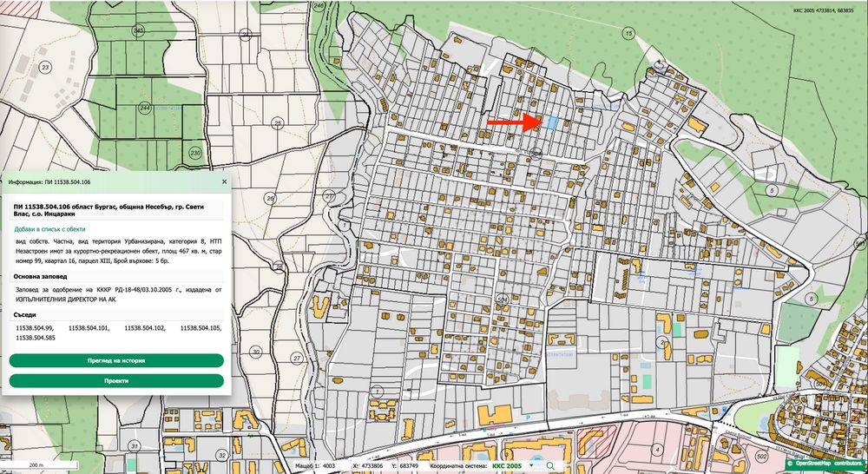Select neighbor parcel 11538.504.101

[89, 328]
